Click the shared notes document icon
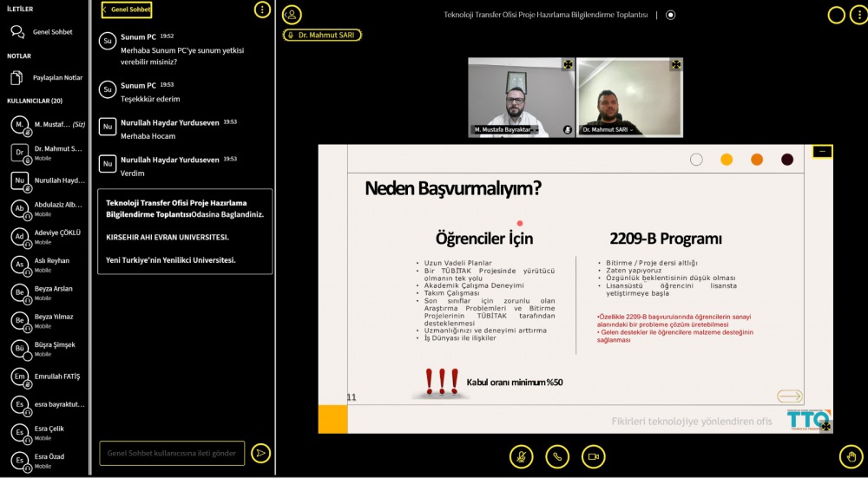 (x=17, y=78)
